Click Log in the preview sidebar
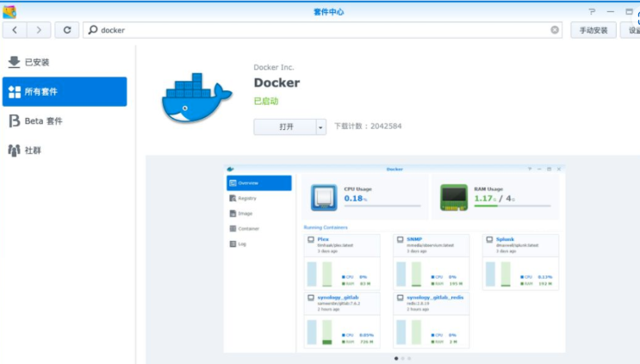 point(259,244)
